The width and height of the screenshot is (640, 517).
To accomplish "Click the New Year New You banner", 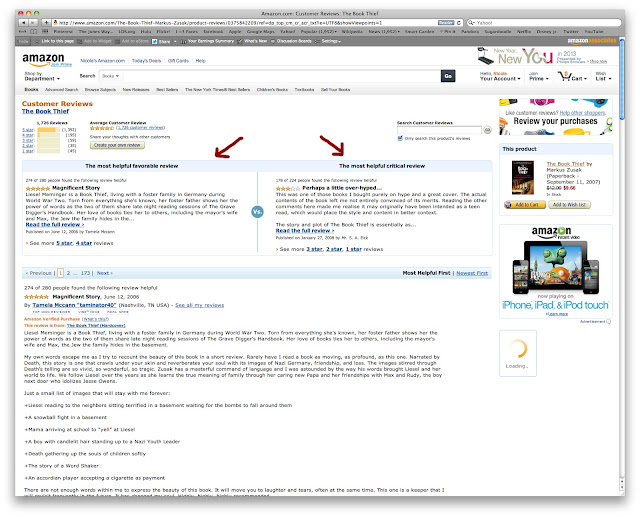I will coord(542,57).
